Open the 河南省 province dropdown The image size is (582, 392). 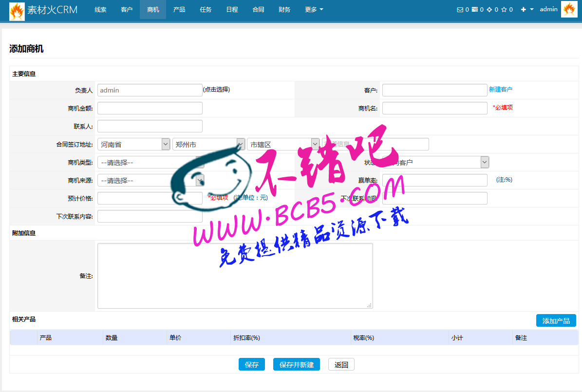pos(133,144)
